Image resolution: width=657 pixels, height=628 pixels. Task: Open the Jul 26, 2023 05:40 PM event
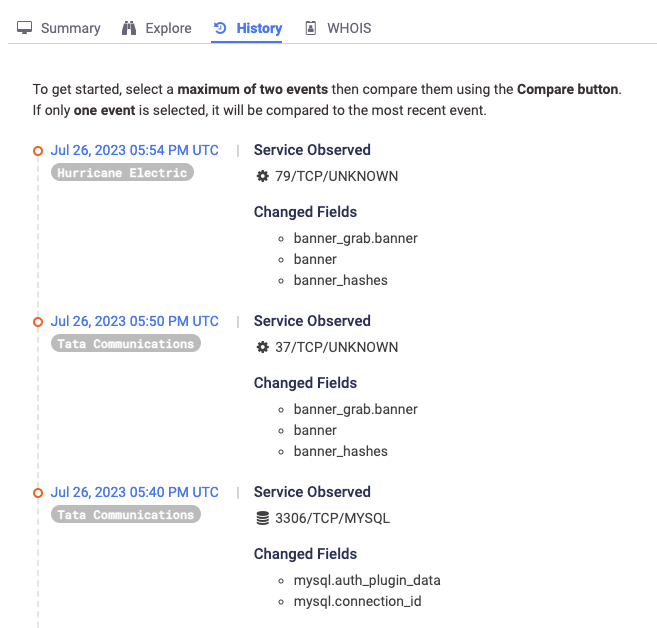click(134, 492)
